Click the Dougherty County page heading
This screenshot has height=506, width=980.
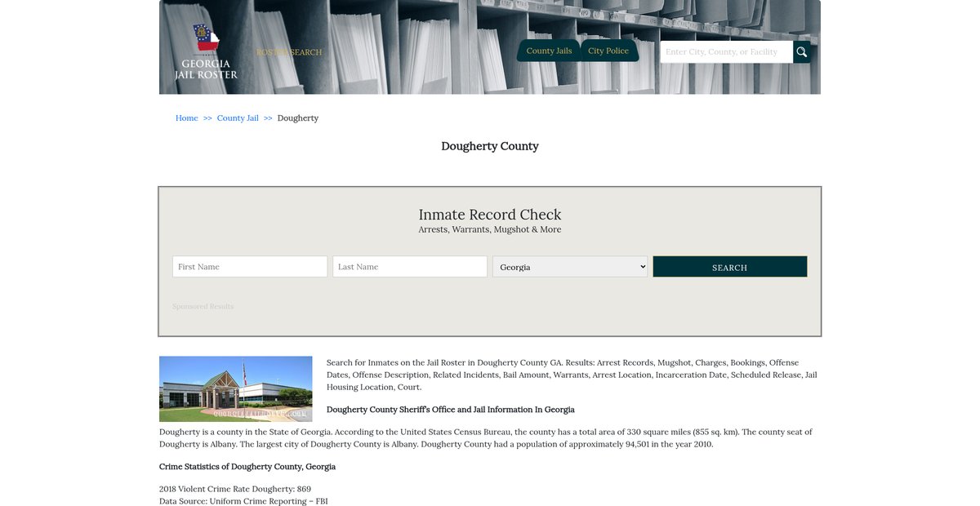click(x=490, y=146)
